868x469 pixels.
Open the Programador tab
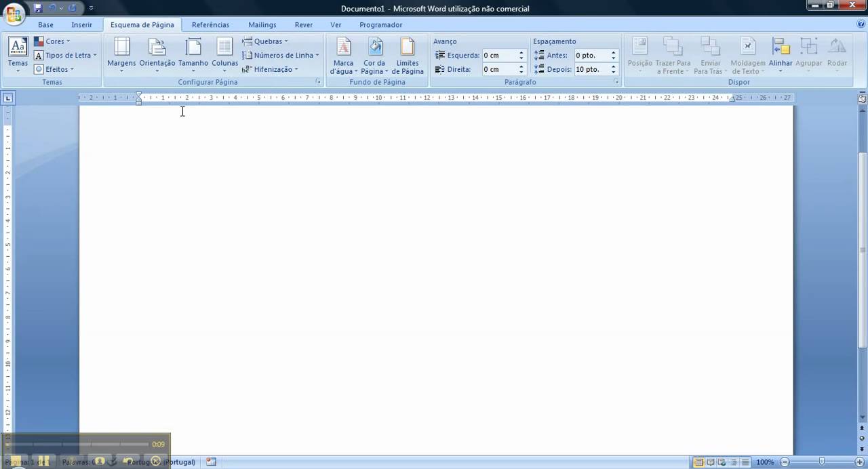coord(381,24)
